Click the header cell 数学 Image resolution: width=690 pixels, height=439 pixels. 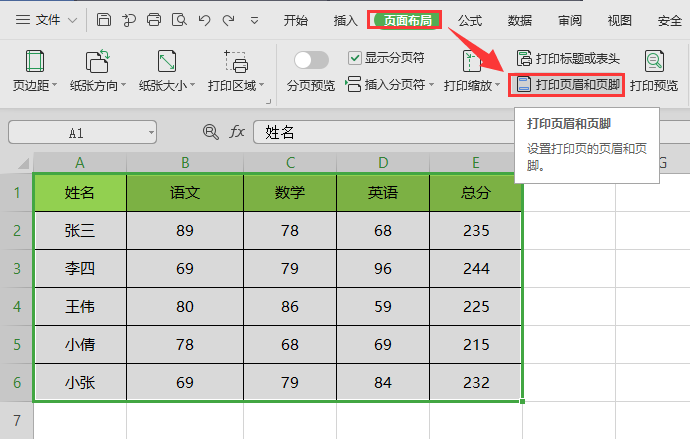290,193
